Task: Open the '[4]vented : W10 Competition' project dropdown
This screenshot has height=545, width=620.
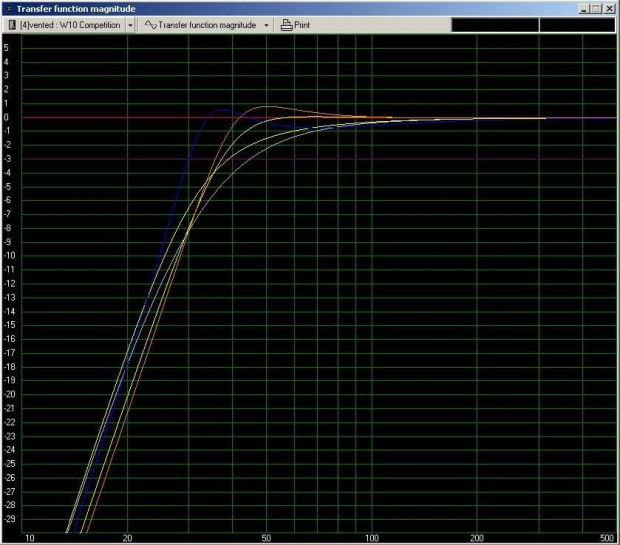Action: coord(130,25)
